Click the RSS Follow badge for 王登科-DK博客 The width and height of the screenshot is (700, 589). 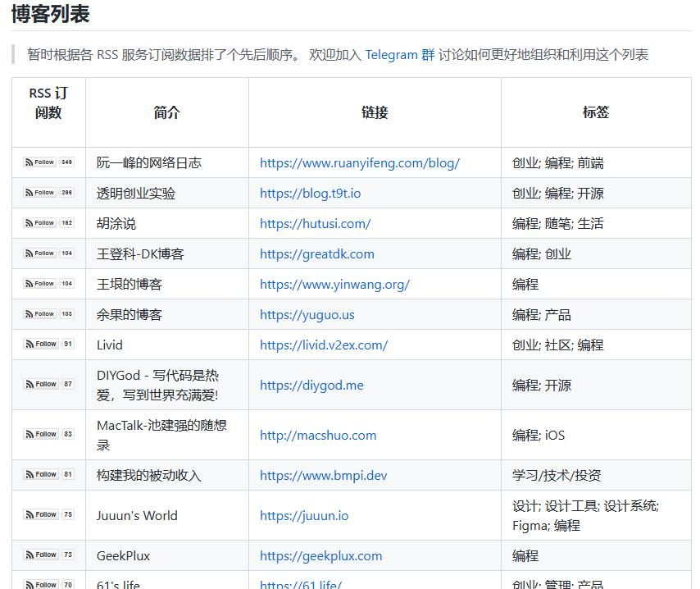click(48, 253)
